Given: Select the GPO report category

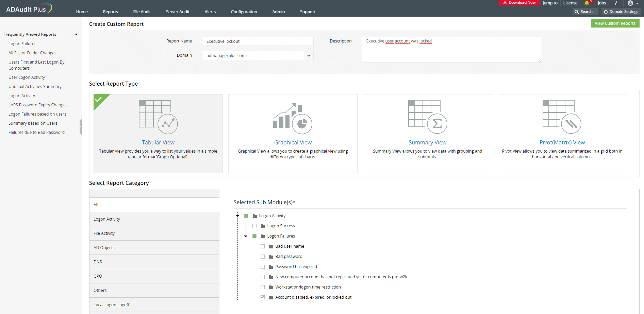Looking at the screenshot, I should click(x=154, y=276).
